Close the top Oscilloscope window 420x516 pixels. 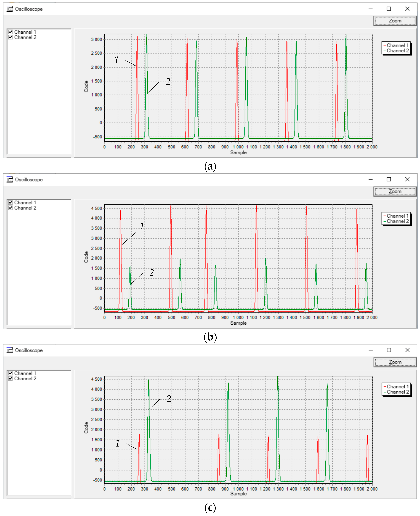407,9
